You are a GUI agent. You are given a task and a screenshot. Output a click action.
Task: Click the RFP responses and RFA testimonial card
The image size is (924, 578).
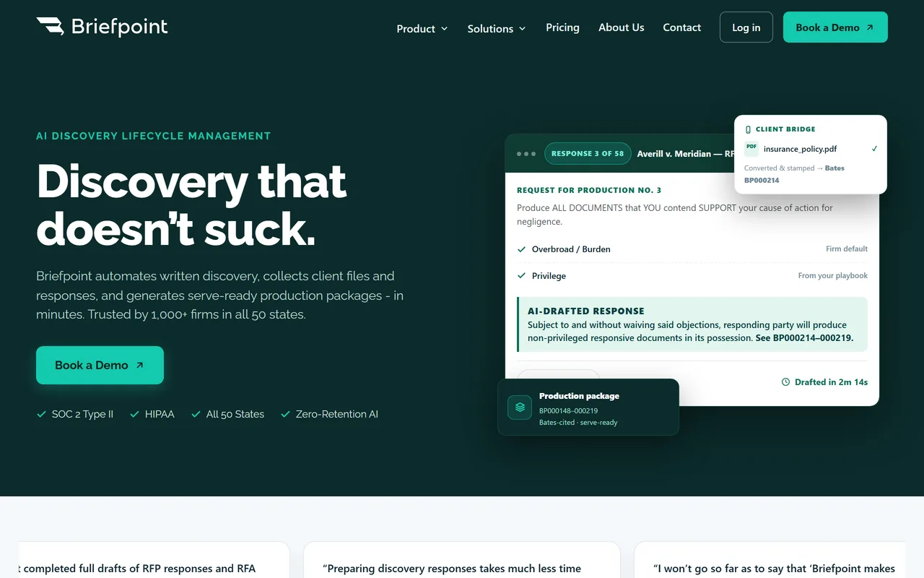(x=154, y=560)
